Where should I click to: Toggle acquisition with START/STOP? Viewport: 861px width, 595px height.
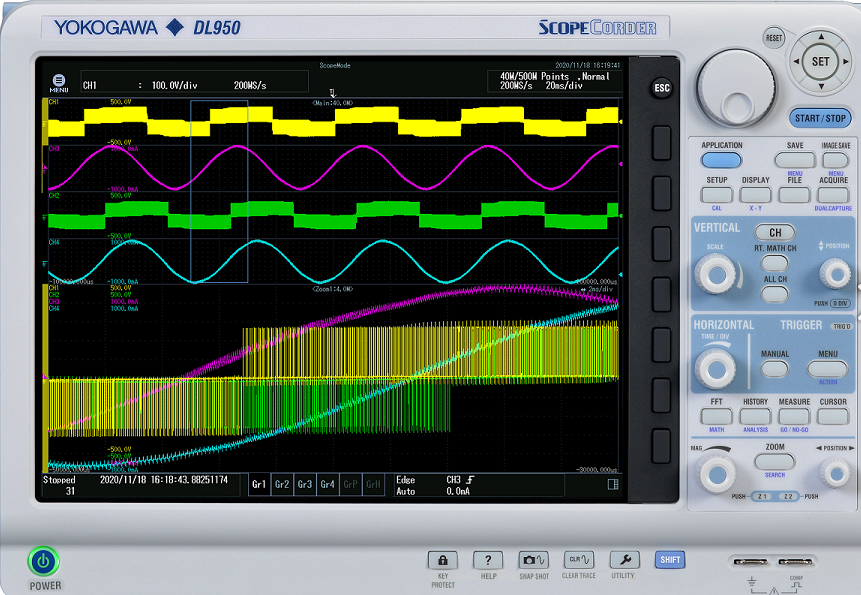(x=820, y=118)
